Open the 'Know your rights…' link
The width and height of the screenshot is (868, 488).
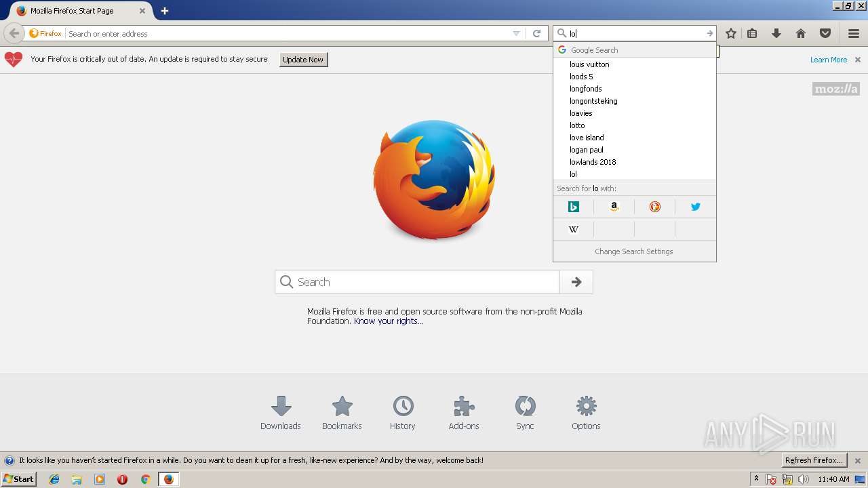pyautogui.click(x=389, y=321)
